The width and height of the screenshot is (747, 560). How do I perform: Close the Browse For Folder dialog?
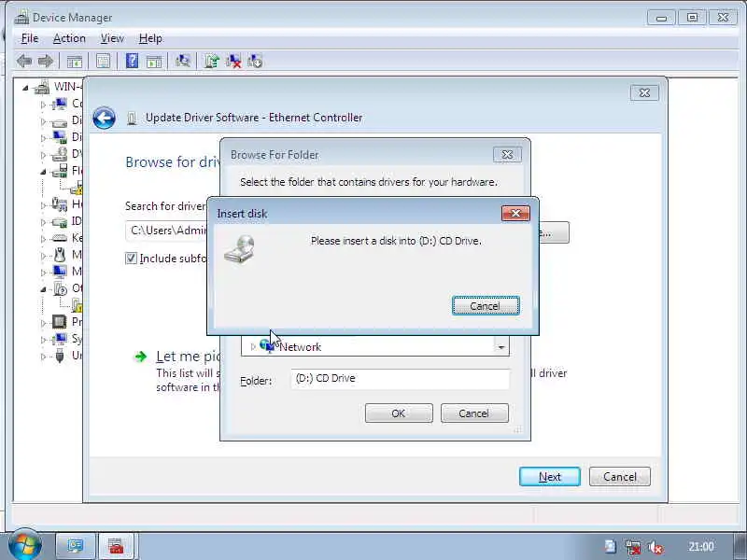click(x=507, y=155)
